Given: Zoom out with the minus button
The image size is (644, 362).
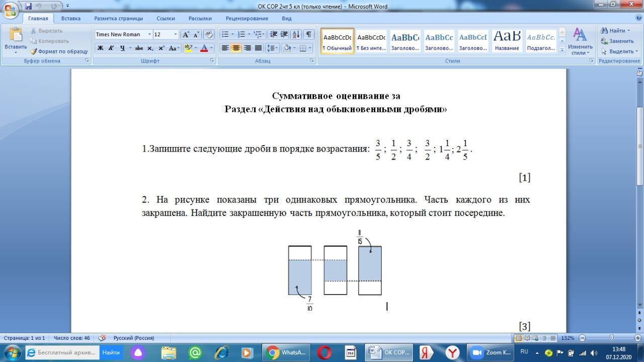Looking at the screenshot, I should (x=583, y=338).
